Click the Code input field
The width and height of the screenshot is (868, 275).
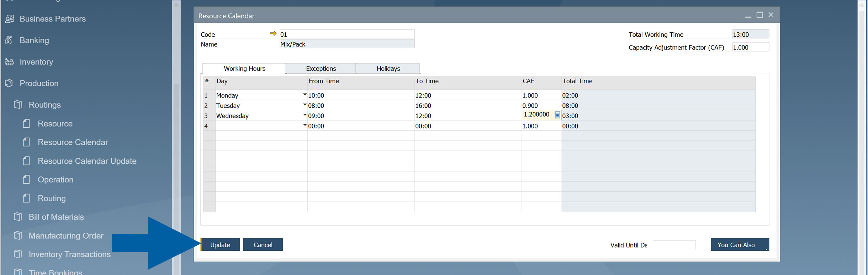click(347, 34)
